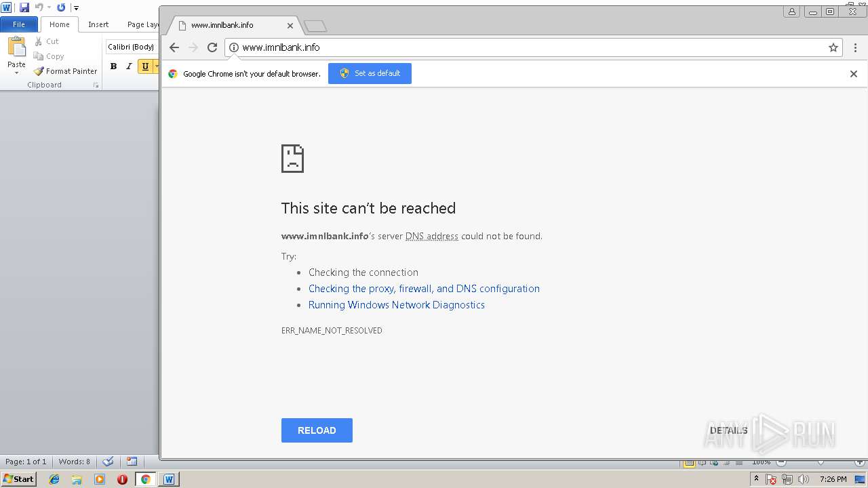Close the www.imnlbank.info tab
This screenshot has height=488, width=868.
(x=290, y=26)
